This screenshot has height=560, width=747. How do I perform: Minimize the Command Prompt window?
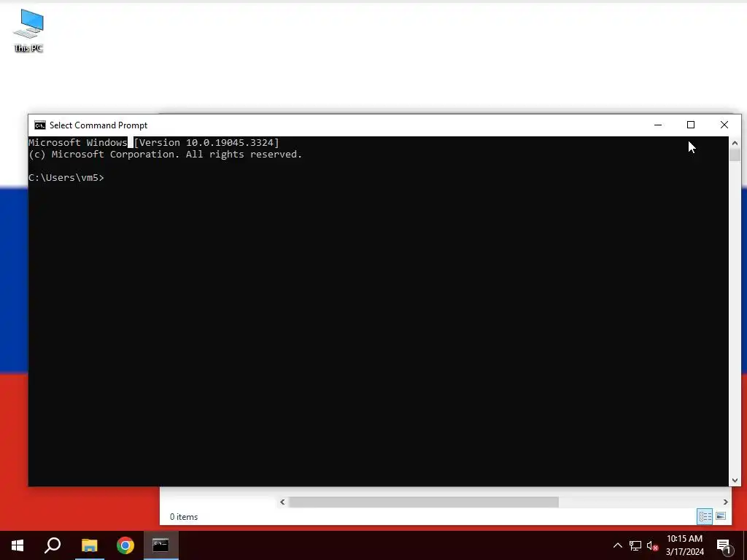point(658,125)
